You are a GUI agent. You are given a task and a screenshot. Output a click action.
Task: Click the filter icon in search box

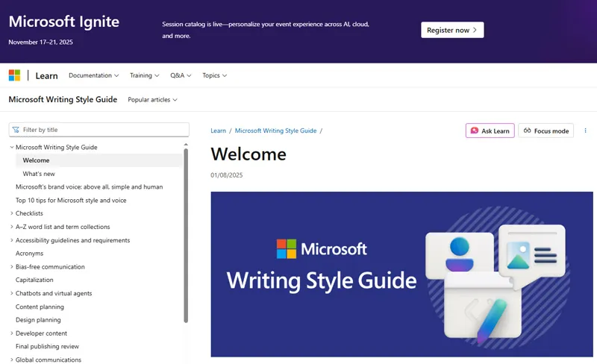(x=16, y=130)
